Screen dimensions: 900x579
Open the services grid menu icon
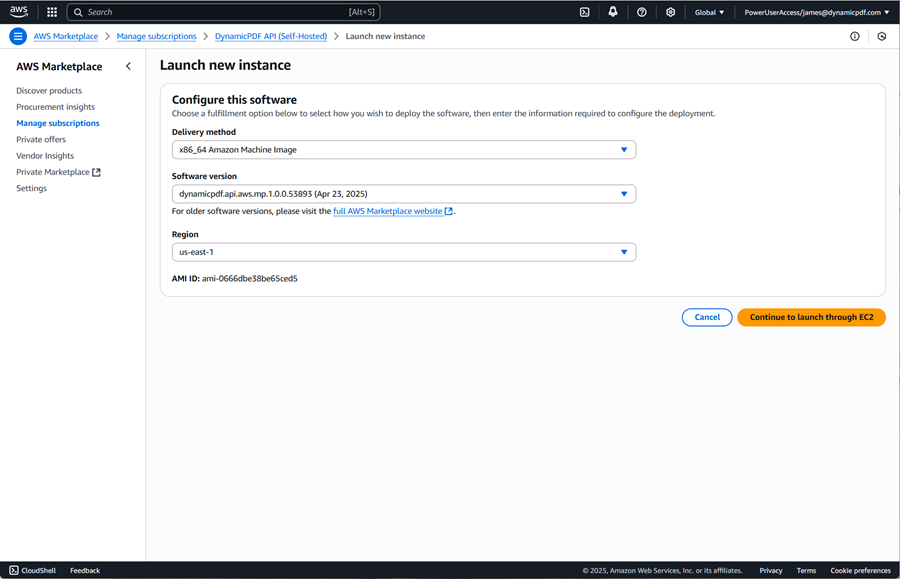point(52,12)
